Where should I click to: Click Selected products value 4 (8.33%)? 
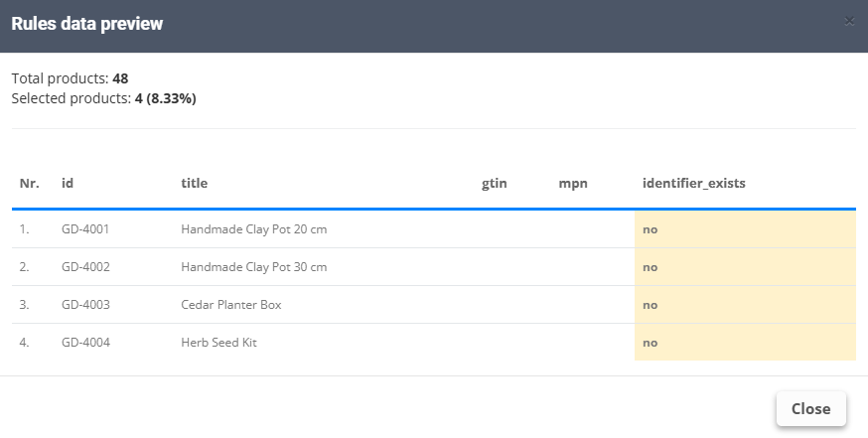[x=166, y=98]
